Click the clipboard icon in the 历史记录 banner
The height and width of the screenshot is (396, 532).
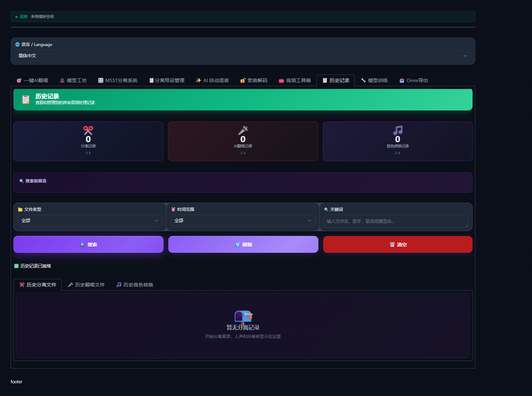coord(26,100)
